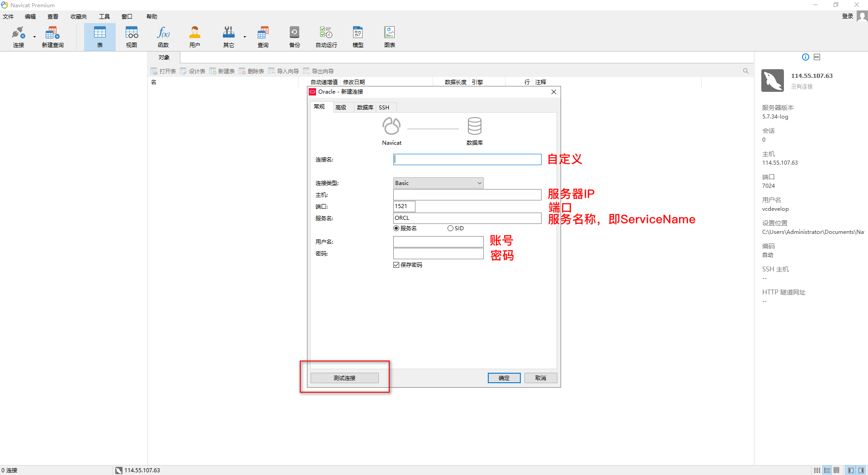Select the 表 (Table) toolbar icon
The image size is (868, 475).
pos(100,37)
